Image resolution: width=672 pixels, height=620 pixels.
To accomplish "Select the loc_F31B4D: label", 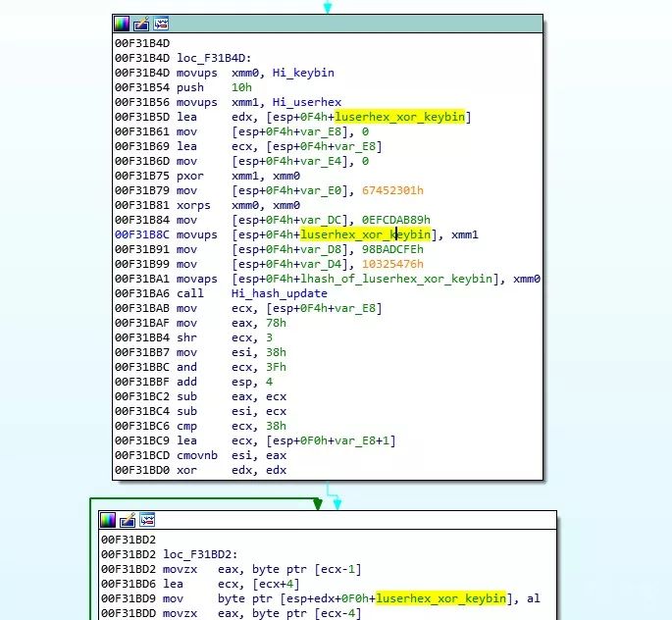I will tap(214, 58).
